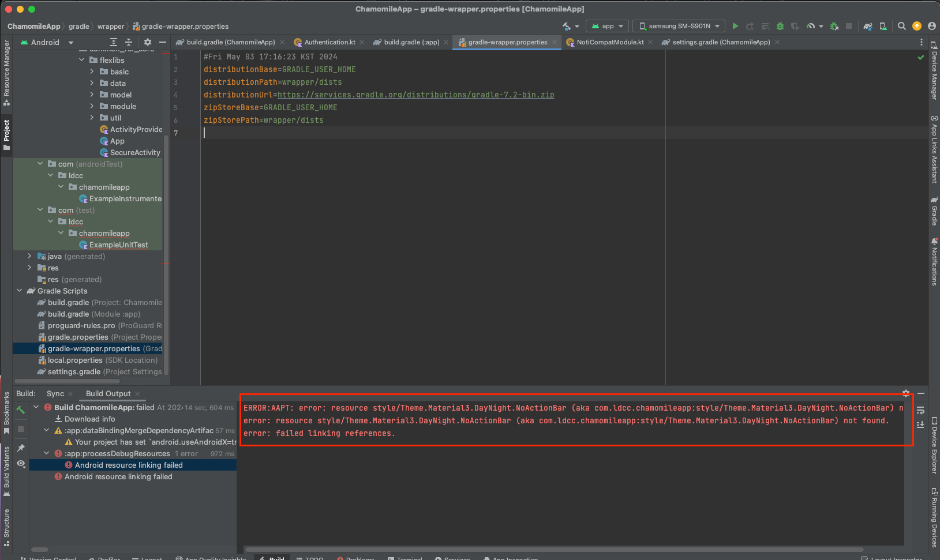
Task: Click Download info in build tree
Action: pyautogui.click(x=89, y=419)
